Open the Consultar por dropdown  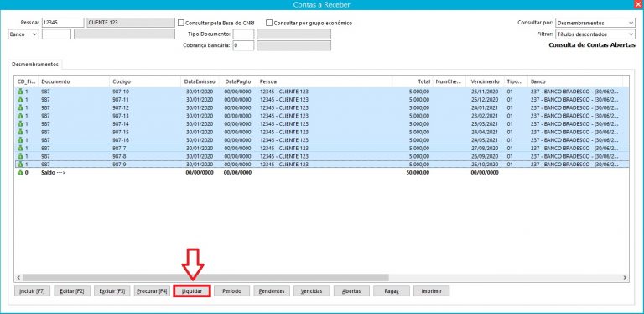pyautogui.click(x=595, y=23)
